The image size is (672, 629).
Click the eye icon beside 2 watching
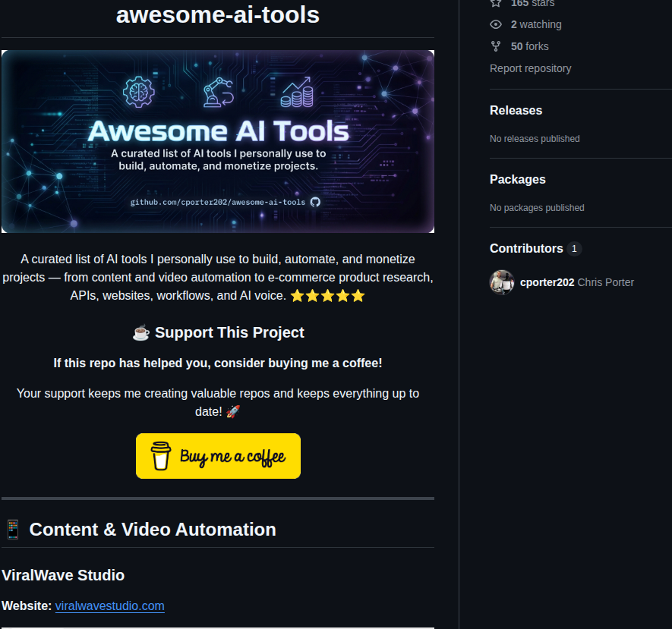point(495,24)
